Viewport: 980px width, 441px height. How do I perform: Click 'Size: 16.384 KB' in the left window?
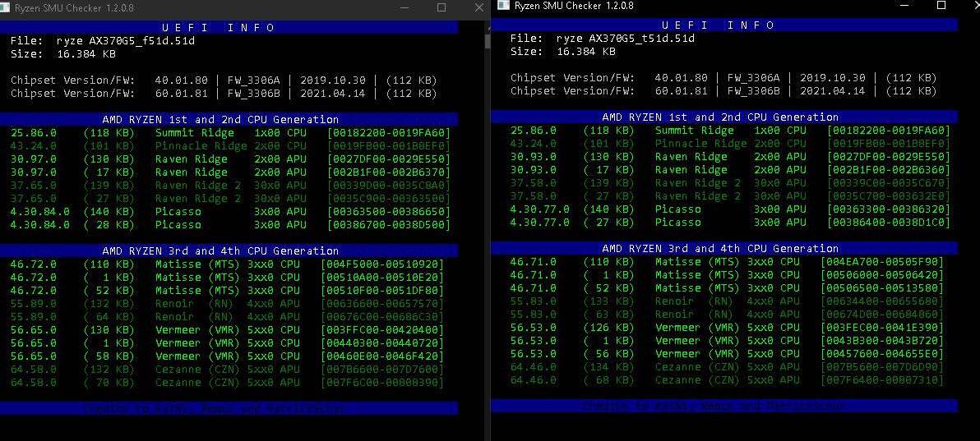pyautogui.click(x=63, y=53)
